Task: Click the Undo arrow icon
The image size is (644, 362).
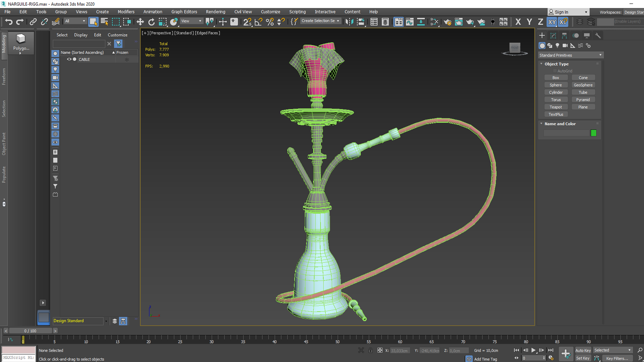Action: tap(9, 22)
